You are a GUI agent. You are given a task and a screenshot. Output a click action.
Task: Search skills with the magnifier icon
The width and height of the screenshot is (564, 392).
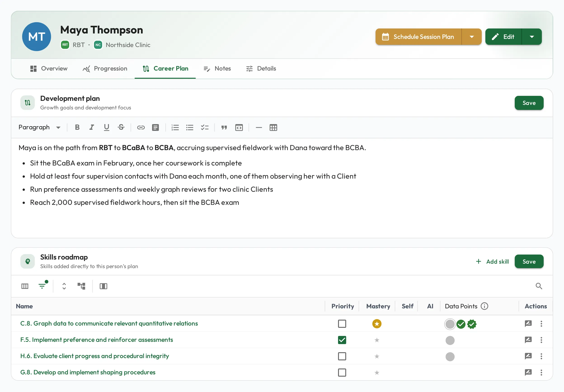[x=539, y=286]
